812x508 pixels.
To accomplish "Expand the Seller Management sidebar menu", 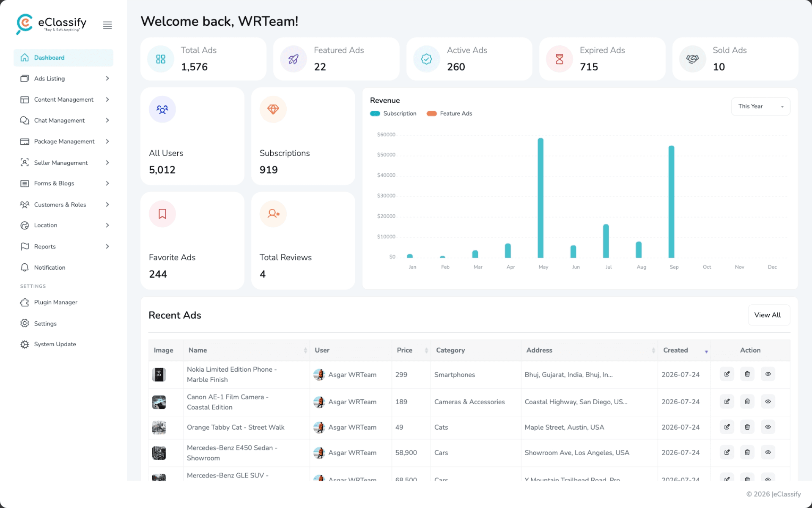I will [x=63, y=163].
